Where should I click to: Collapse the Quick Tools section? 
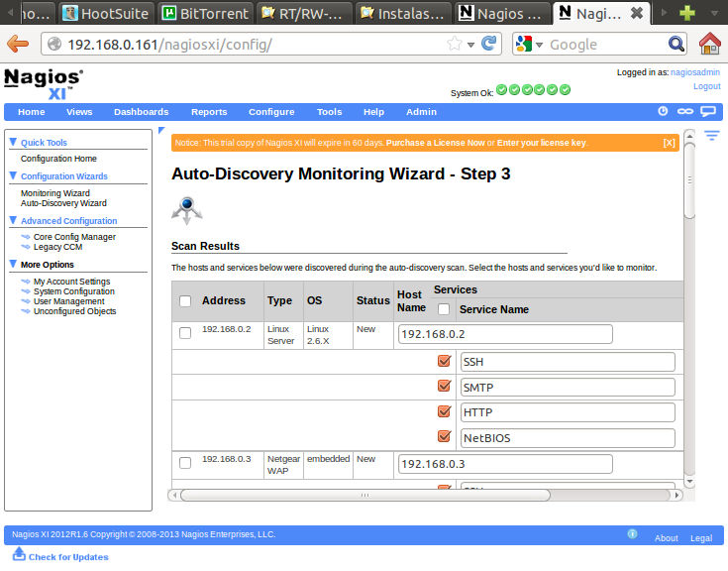click(13, 142)
